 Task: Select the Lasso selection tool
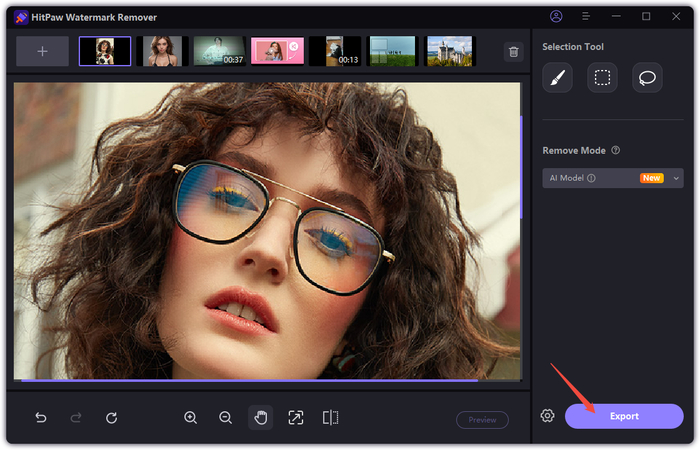647,78
